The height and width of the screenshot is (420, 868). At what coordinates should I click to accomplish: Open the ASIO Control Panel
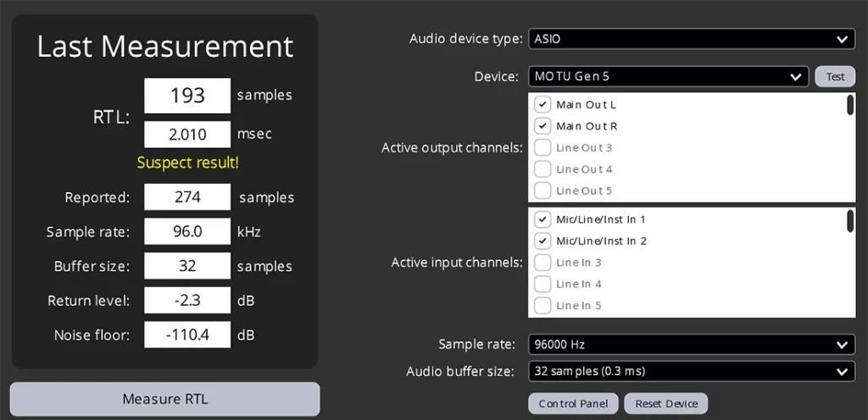point(573,403)
